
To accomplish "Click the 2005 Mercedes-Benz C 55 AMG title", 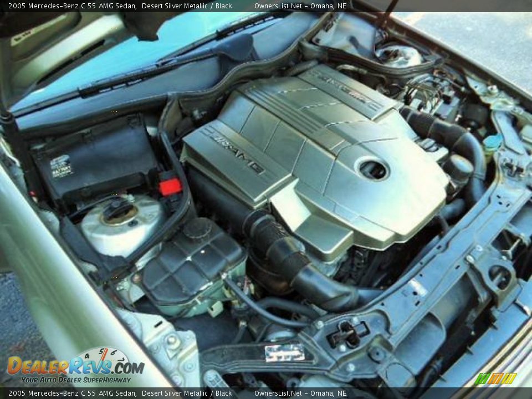I will tap(66, 6).
